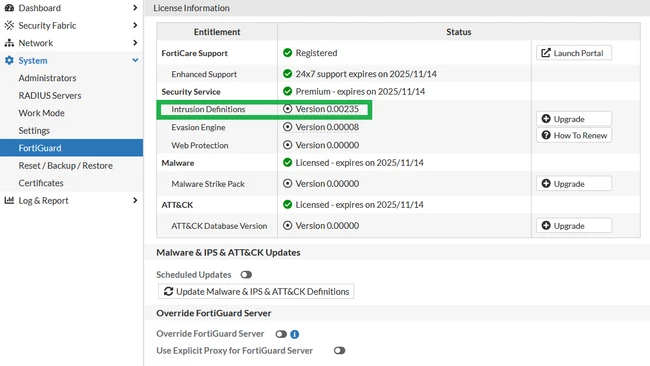Click Upgrade for ATT&CK Database Version

[x=574, y=225]
